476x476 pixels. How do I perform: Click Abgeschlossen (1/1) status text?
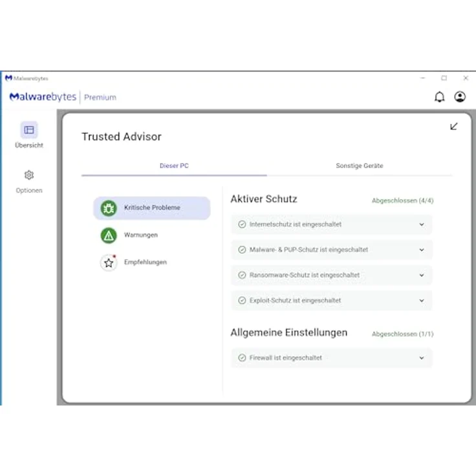click(402, 334)
